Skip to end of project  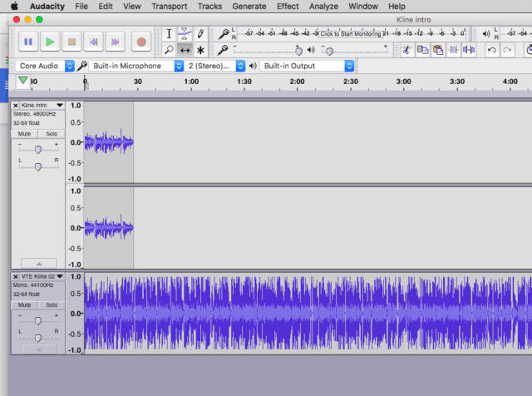coord(116,42)
